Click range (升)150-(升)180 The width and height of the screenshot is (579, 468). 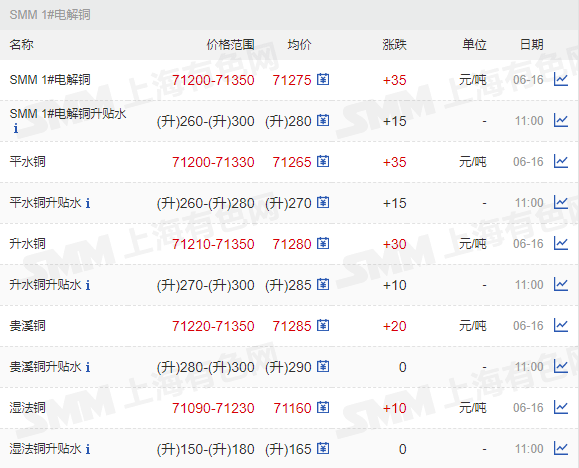pos(206,449)
